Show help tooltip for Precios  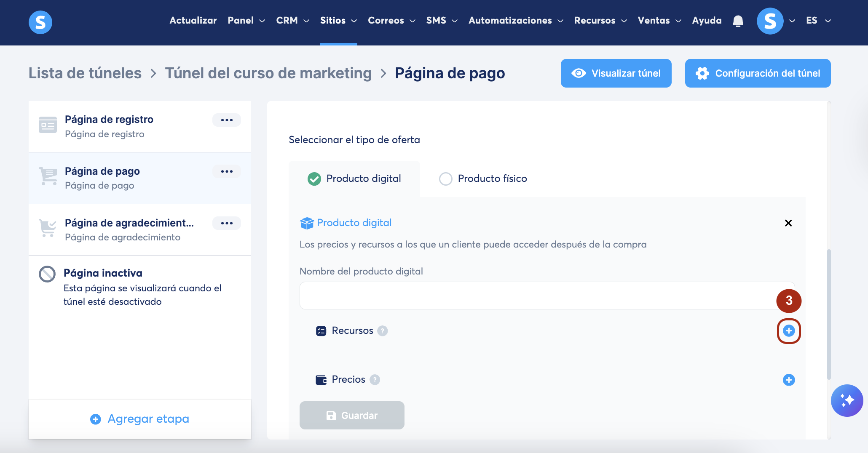click(x=375, y=380)
